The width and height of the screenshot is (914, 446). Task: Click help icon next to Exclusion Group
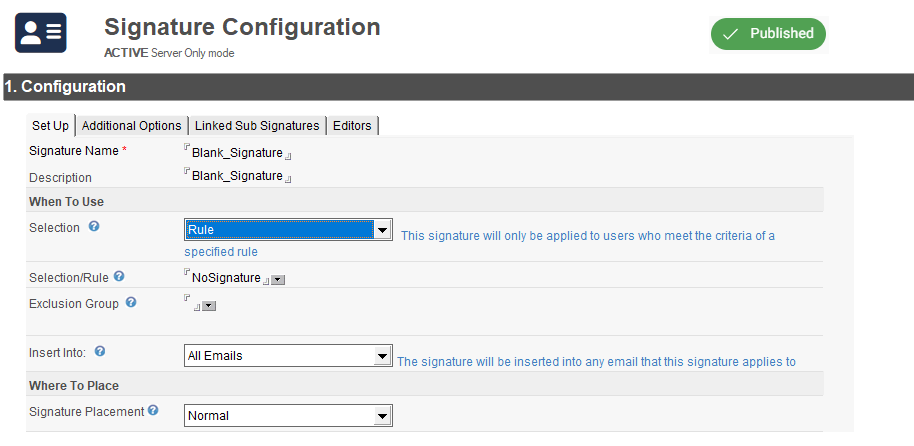[131, 302]
